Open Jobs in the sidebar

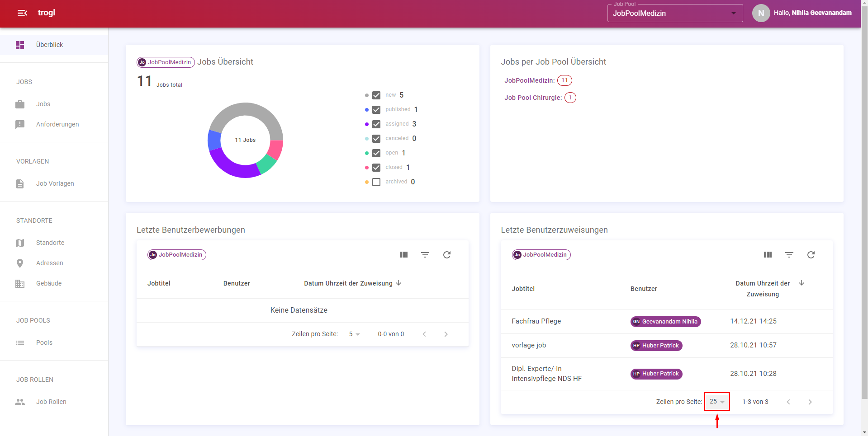pos(54,104)
